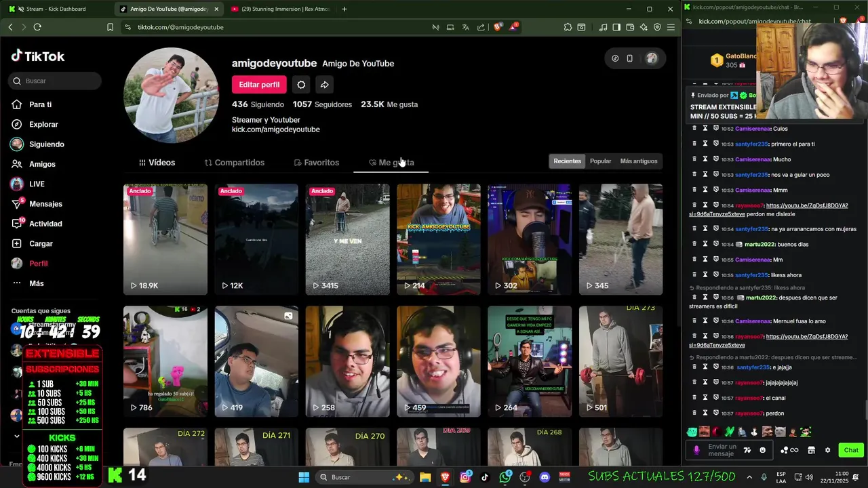Open a new browser tab
The image size is (868, 488).
click(x=344, y=9)
